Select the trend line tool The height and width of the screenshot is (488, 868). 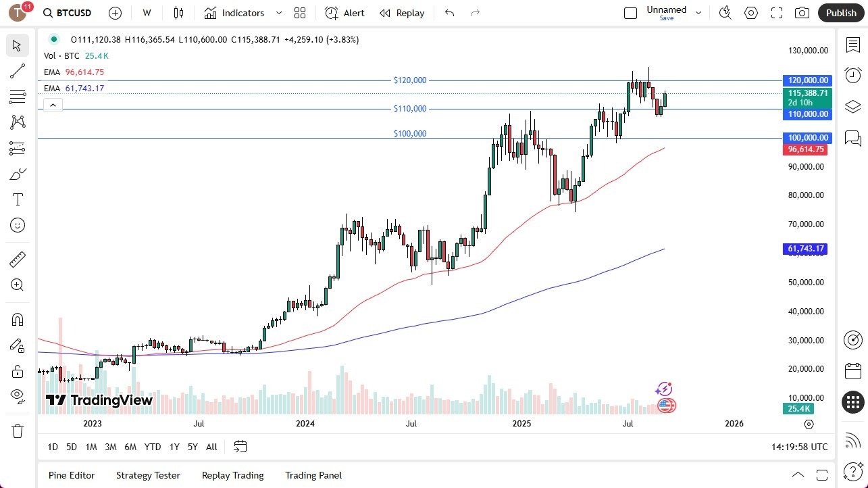pos(18,71)
